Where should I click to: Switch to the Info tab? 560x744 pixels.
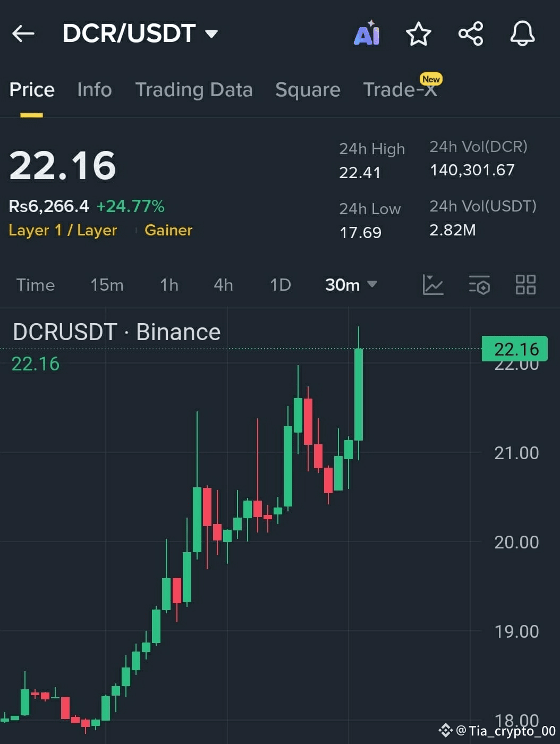click(95, 90)
